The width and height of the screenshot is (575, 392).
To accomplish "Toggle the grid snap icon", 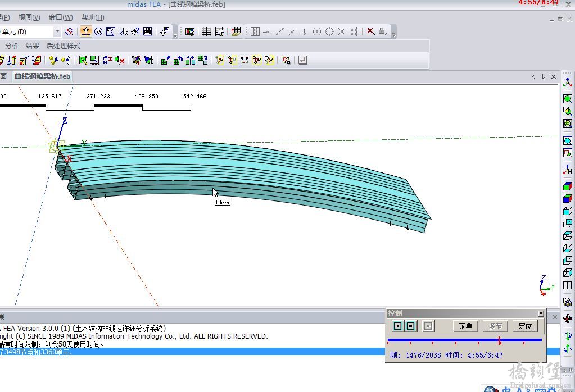I will pyautogui.click(x=255, y=31).
